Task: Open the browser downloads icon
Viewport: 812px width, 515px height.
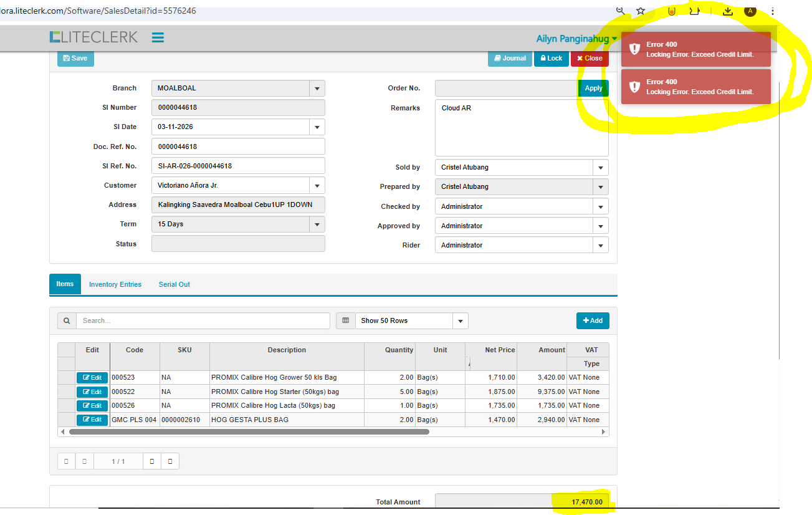Action: [727, 11]
